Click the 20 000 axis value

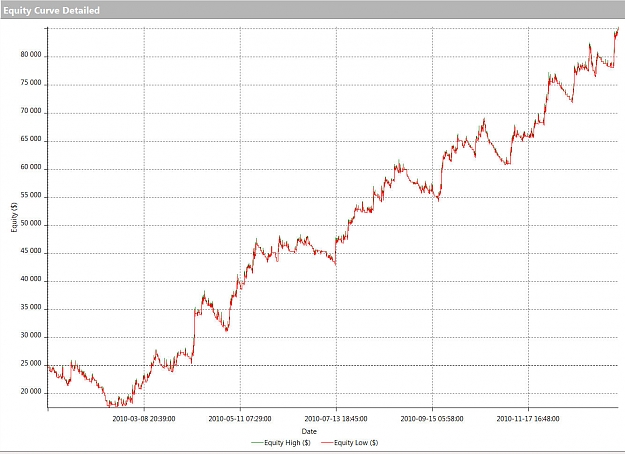[x=31, y=392]
